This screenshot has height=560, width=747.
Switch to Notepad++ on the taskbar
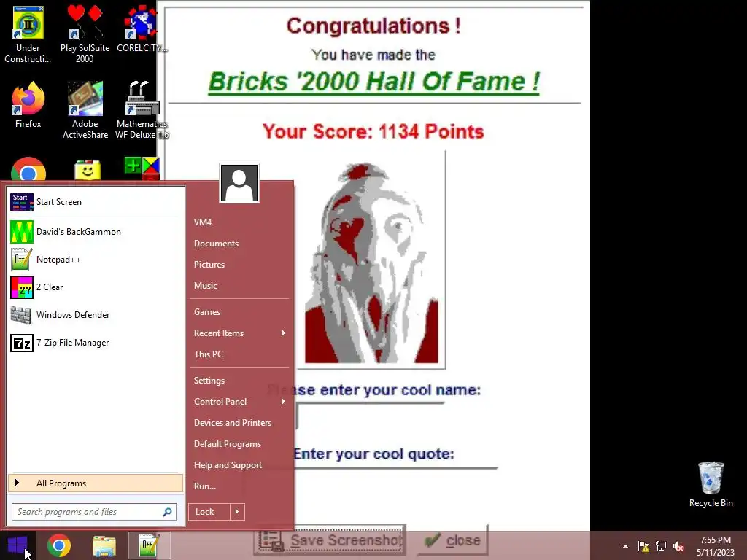149,545
